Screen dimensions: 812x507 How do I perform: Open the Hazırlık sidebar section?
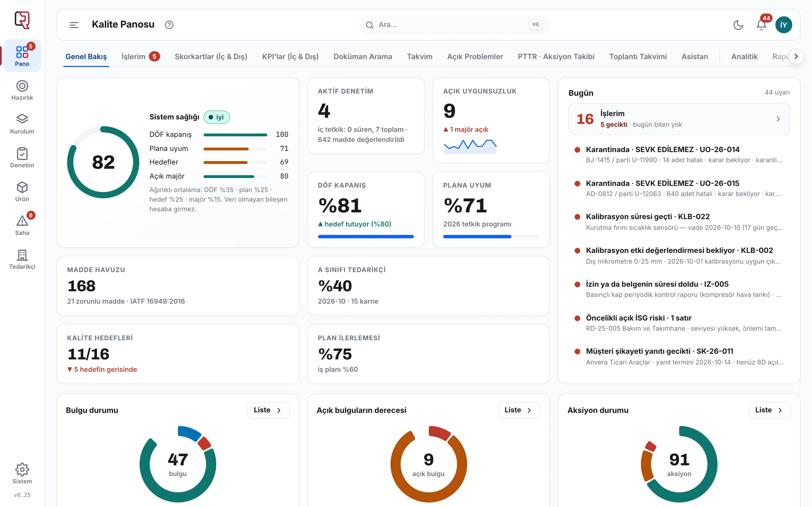click(22, 90)
